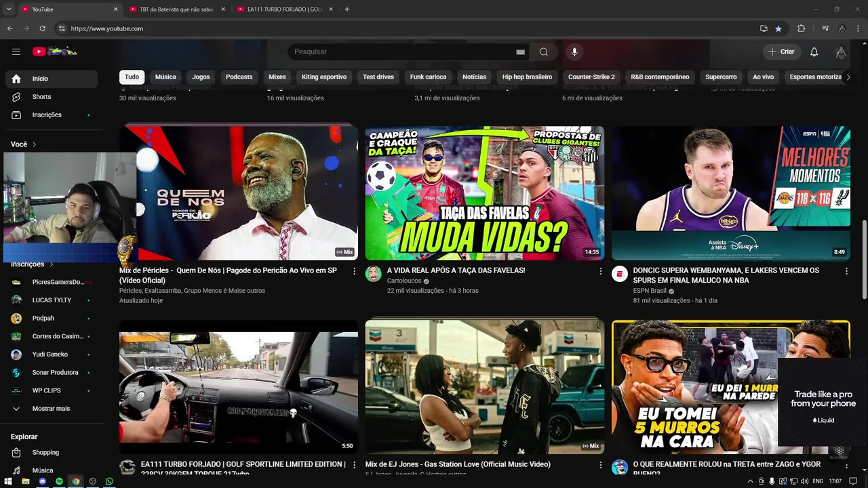Bookmark this page with the star icon

point(778,28)
